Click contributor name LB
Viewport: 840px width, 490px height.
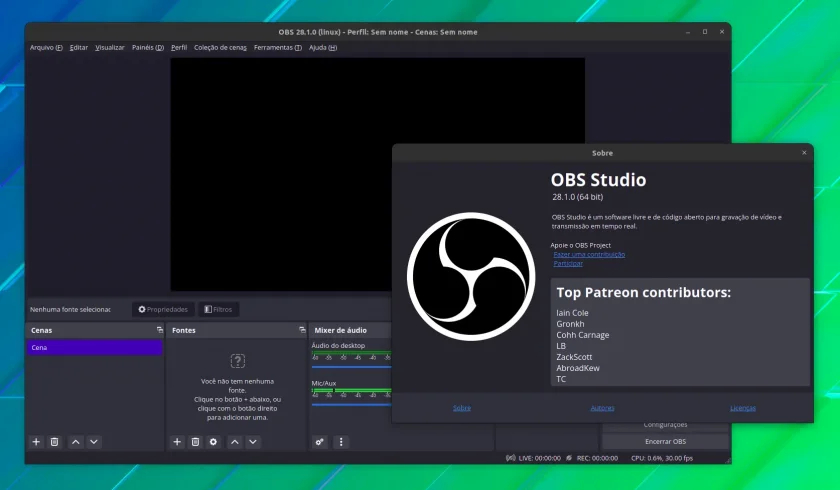(561, 346)
